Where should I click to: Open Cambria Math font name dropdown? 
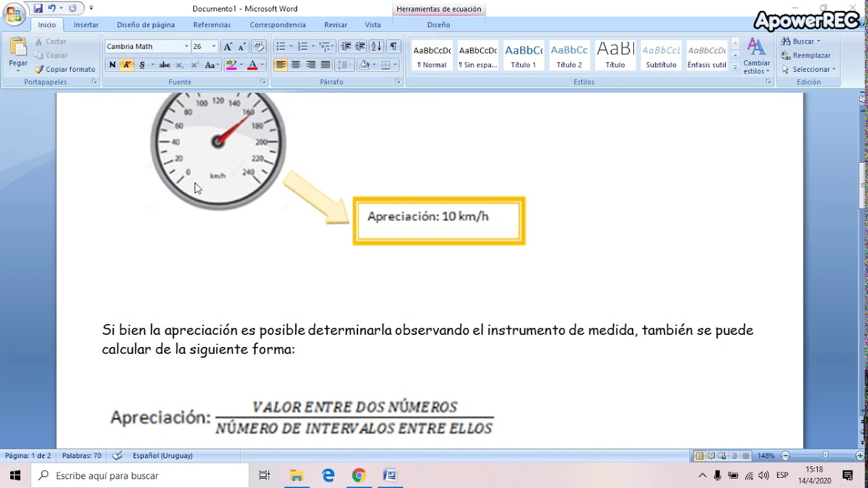point(186,47)
